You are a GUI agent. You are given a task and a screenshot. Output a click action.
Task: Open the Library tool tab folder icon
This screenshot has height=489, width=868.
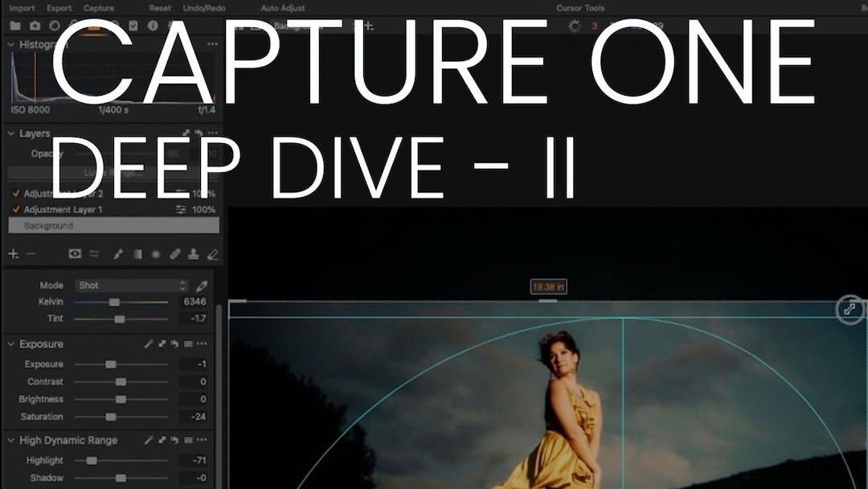(x=15, y=26)
